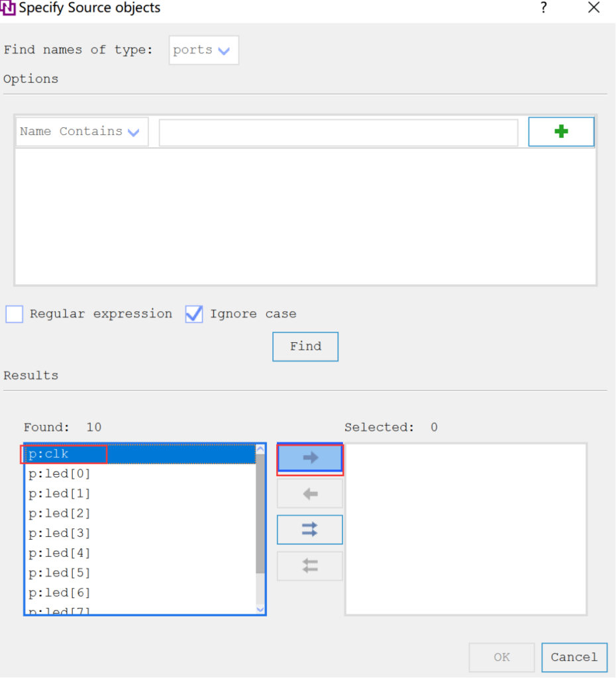Select p:clk in the found list
This screenshot has height=678, width=616.
[49, 454]
